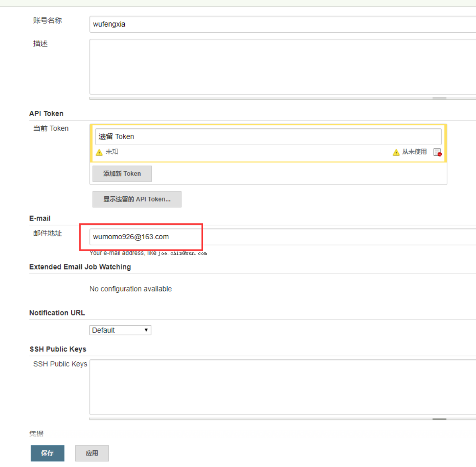Click the 账号名称 label

[x=47, y=20]
